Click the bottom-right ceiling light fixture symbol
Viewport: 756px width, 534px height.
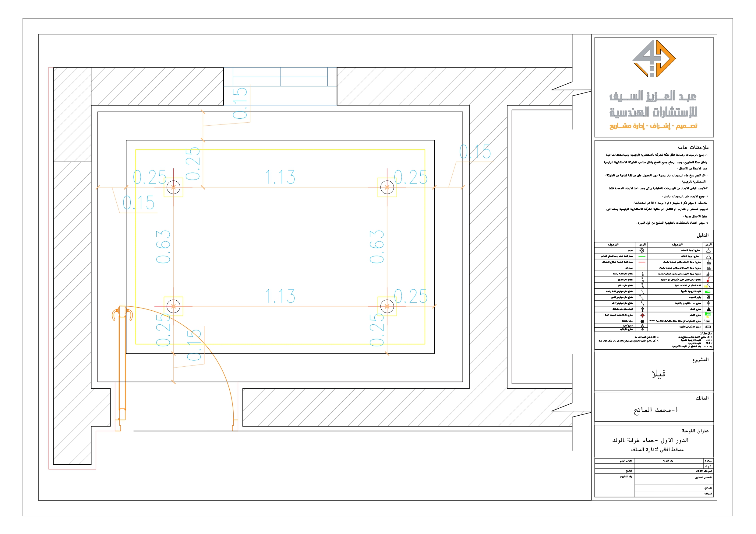click(387, 306)
